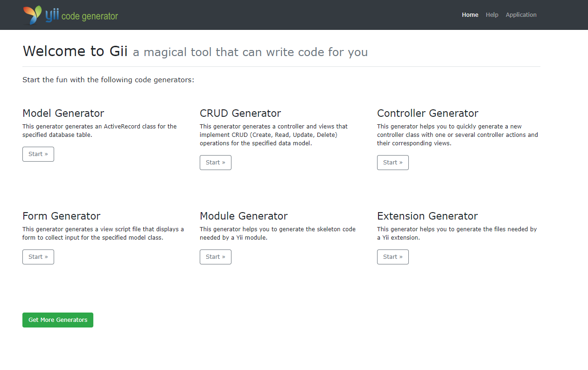
Task: Click the Extension Generator heading
Action: click(427, 216)
